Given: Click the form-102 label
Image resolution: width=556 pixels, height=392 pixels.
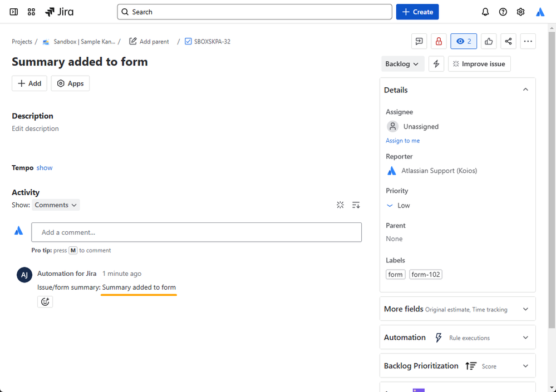Looking at the screenshot, I should (426, 275).
